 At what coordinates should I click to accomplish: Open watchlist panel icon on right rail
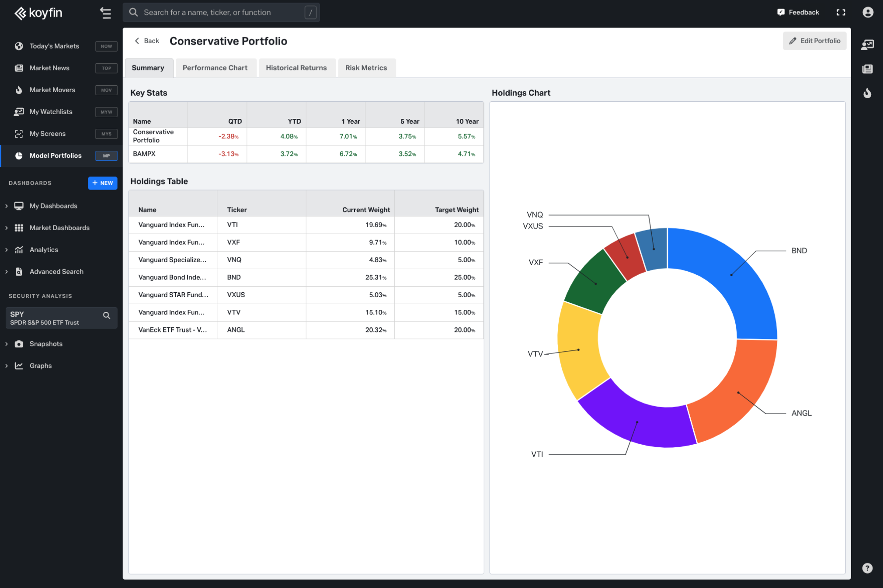coord(867,45)
